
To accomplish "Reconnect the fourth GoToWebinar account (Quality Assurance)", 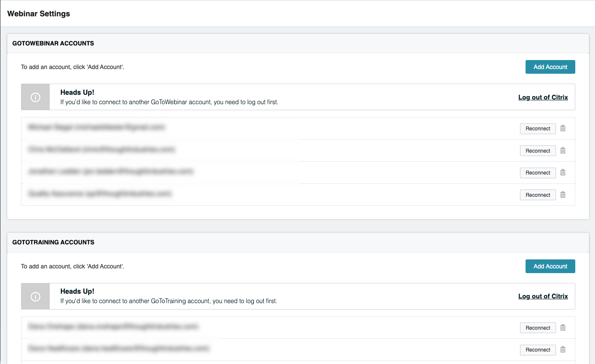I will pos(538,195).
